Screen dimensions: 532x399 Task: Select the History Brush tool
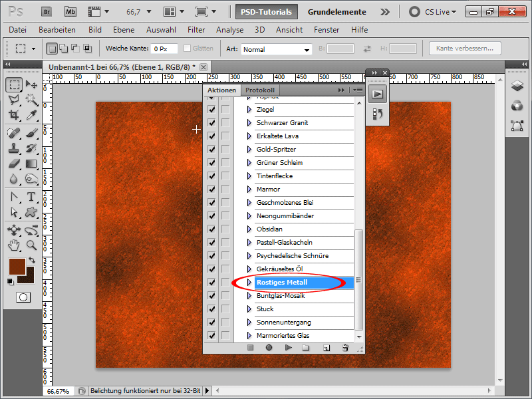click(31, 148)
